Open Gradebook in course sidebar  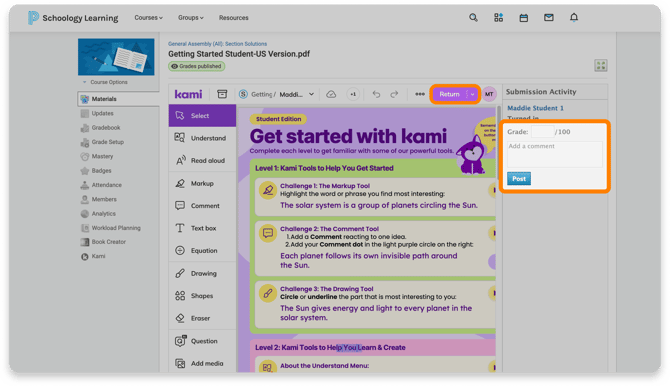106,128
